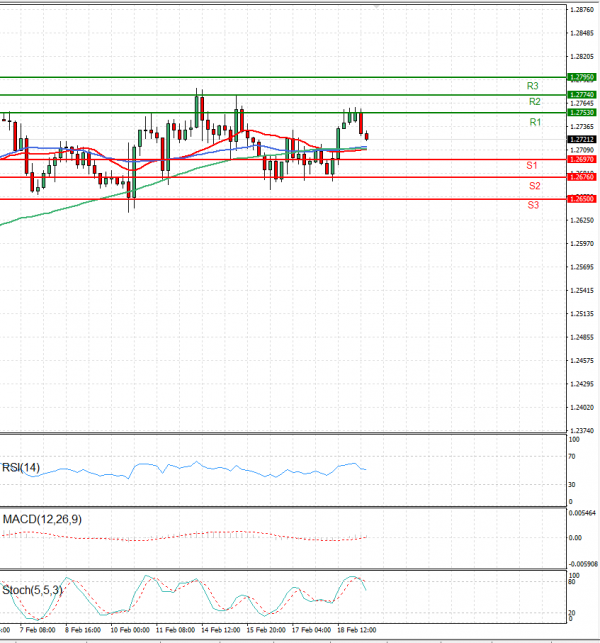The image size is (600, 643).
Task: Select the 1.27950 green price tag
Action: pos(582,77)
